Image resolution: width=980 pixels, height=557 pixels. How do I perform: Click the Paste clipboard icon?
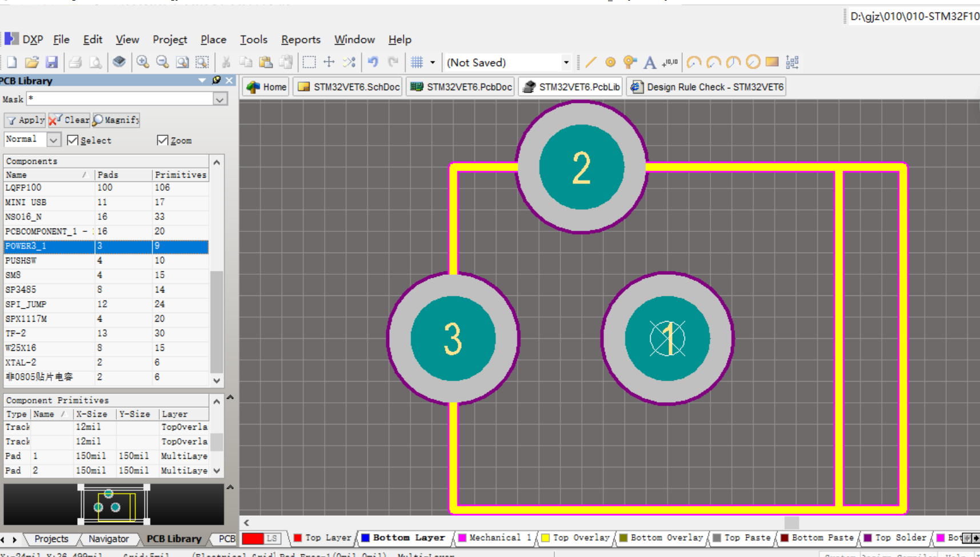click(x=266, y=62)
